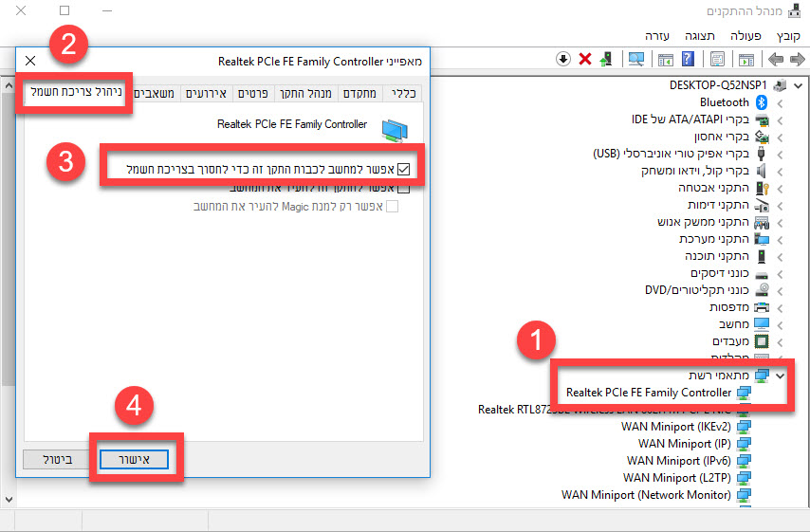Expand the storage controllers (בקרי אחסון) node
Viewport: 810px width, 532px height.
780,138
